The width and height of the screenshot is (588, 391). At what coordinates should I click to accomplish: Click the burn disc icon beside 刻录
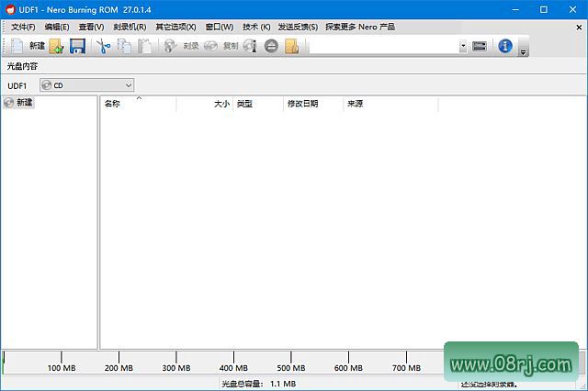tap(170, 46)
